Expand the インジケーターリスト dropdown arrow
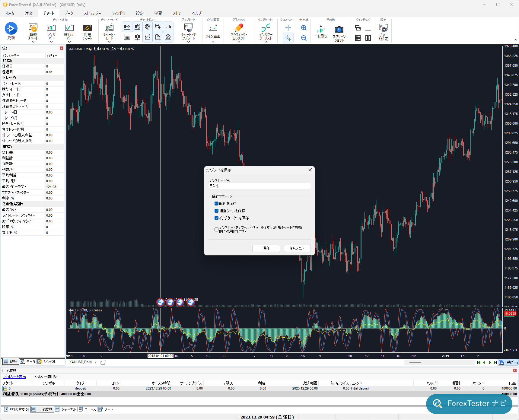 tap(266, 42)
